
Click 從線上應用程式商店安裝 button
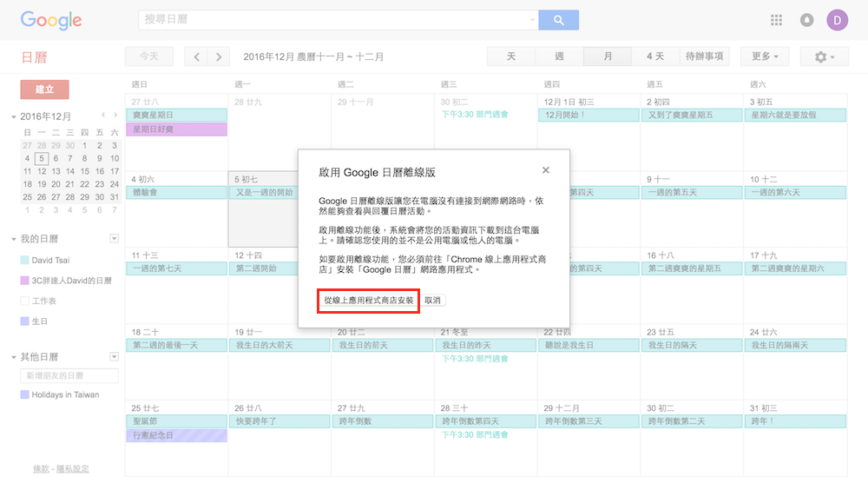368,300
